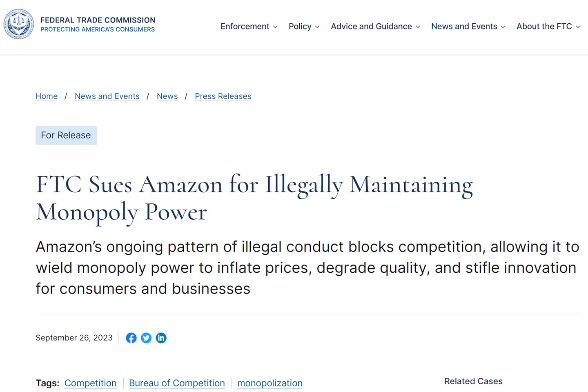Screen dimensions: 588x392
Task: Click the monopolization tag link
Action: point(269,383)
